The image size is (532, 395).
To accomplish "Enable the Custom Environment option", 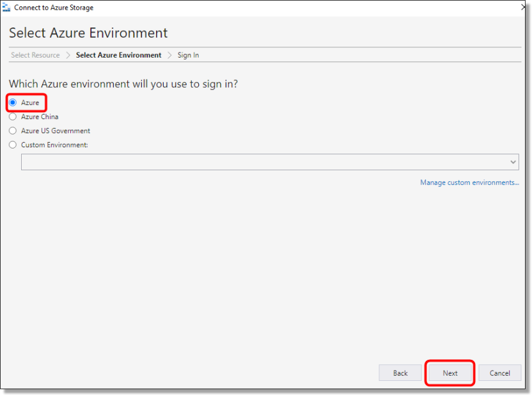I will pos(12,145).
